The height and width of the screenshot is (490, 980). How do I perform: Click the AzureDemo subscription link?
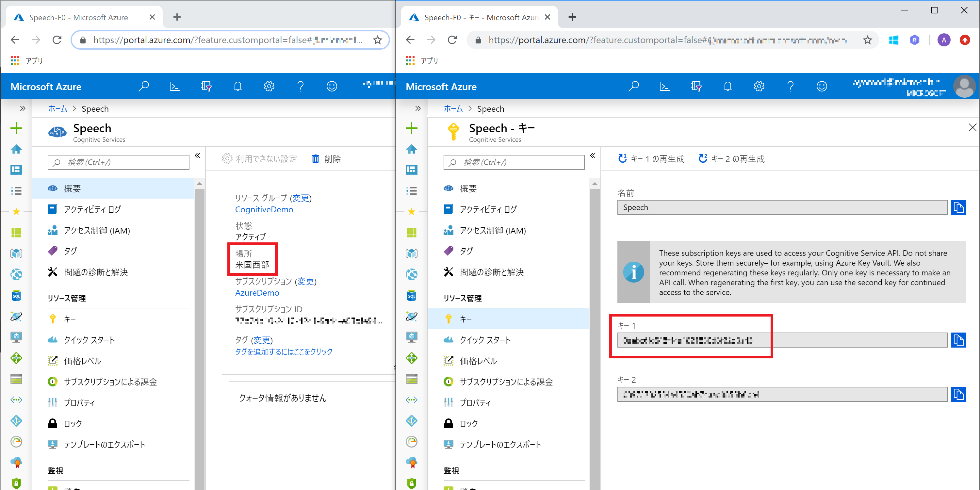pyautogui.click(x=257, y=293)
